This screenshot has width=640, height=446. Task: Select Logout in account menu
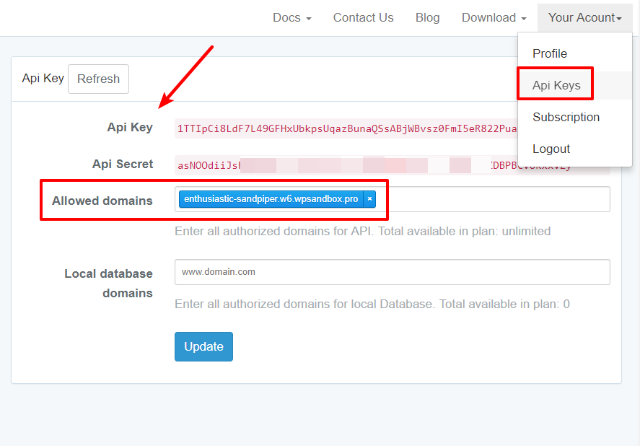click(551, 149)
